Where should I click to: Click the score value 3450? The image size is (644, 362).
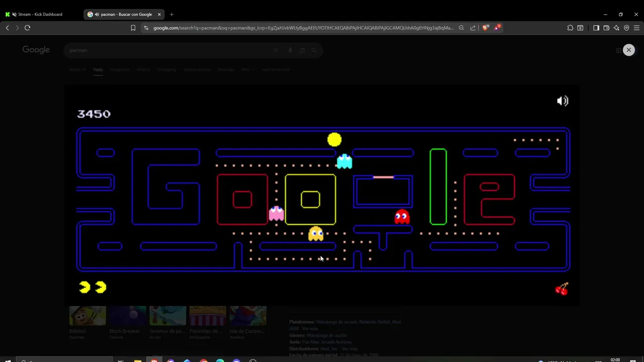[x=94, y=114]
